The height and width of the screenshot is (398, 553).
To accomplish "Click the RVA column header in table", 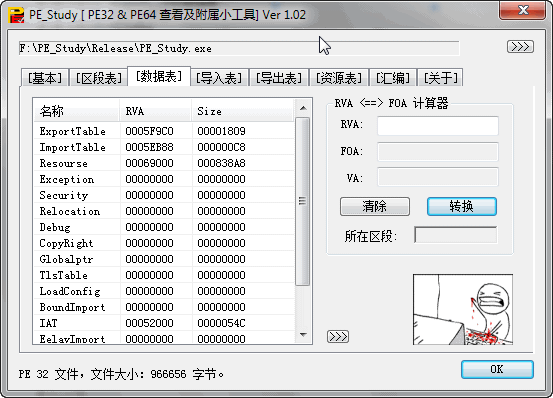I will point(156,111).
